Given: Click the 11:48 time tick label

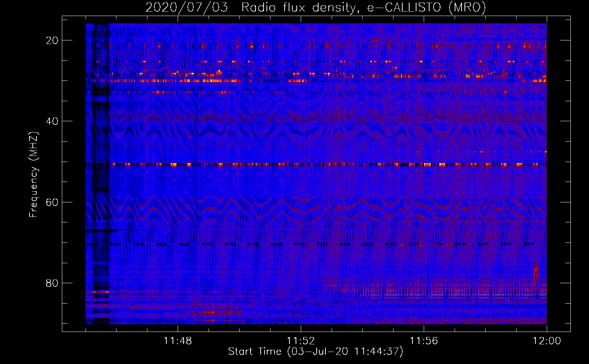Looking at the screenshot, I should (x=178, y=341).
